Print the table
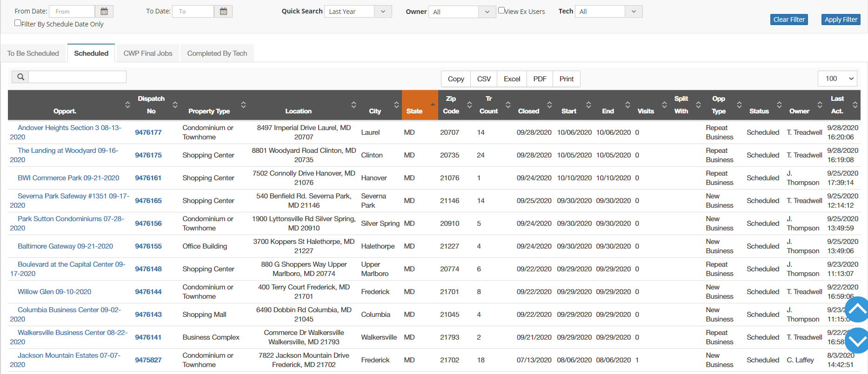 pos(567,79)
